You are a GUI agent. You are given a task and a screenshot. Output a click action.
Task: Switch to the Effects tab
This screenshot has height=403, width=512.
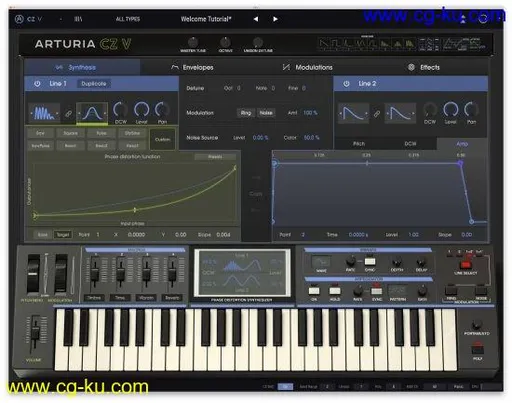pyautogui.click(x=424, y=67)
